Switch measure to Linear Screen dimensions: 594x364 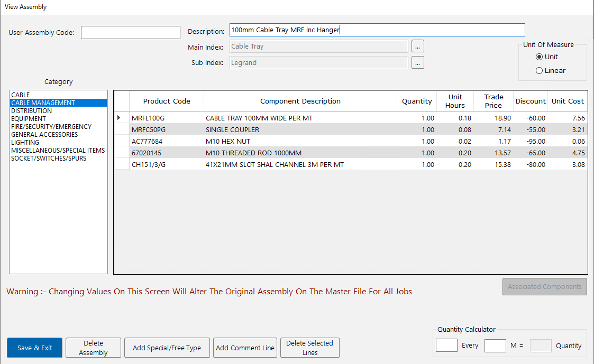point(540,70)
